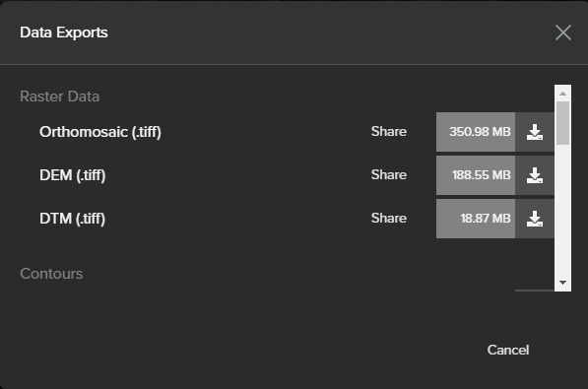Click the 18.87 MB size button
Image resolution: width=588 pixels, height=389 pixels.
tap(476, 219)
